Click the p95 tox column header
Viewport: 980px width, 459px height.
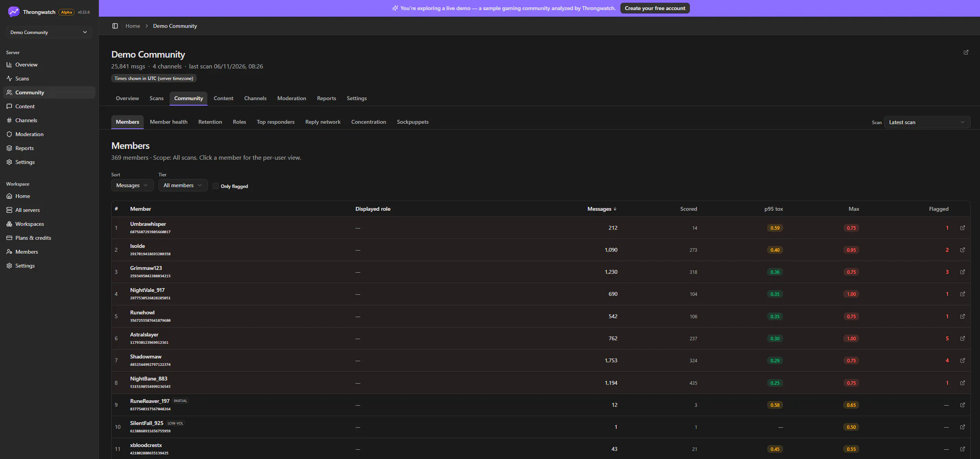(x=773, y=209)
